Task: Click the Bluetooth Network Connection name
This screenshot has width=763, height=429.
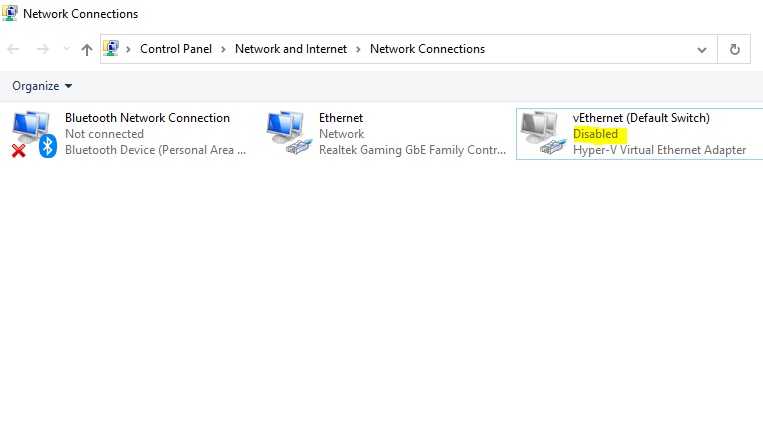Action: [x=147, y=118]
